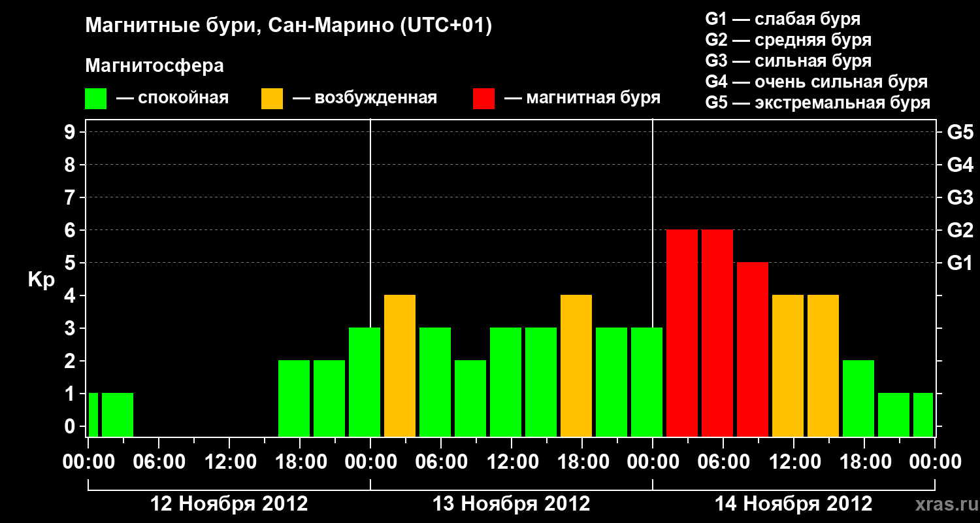Click the orange Kp 4 bar early morning 13 November

click(x=400, y=366)
